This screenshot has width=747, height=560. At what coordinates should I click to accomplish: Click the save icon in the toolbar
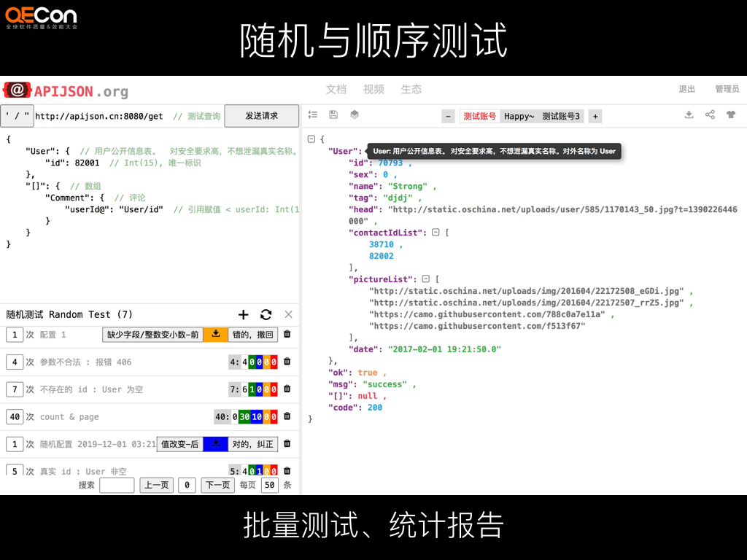tap(333, 114)
